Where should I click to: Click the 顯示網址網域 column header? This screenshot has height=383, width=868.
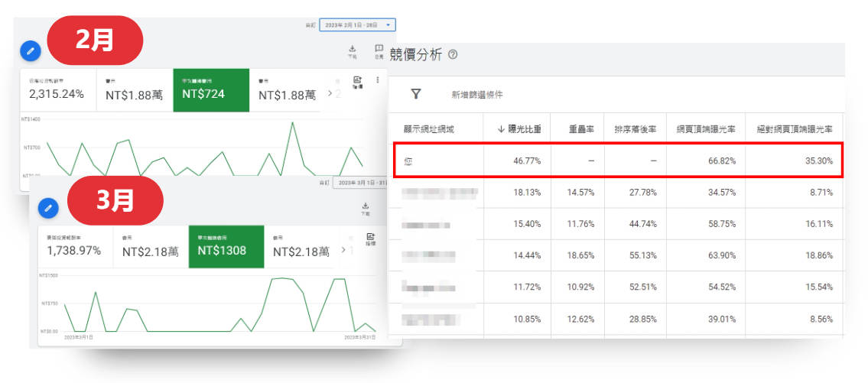[x=429, y=129]
